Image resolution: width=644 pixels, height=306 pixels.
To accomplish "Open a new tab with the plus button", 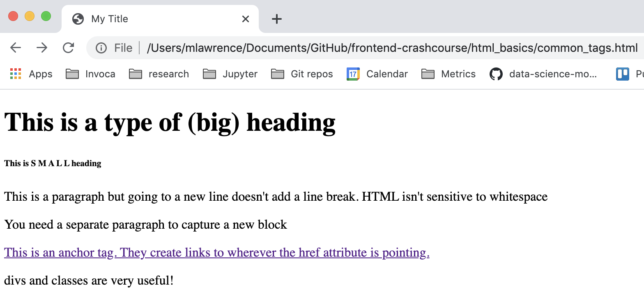I will [277, 19].
